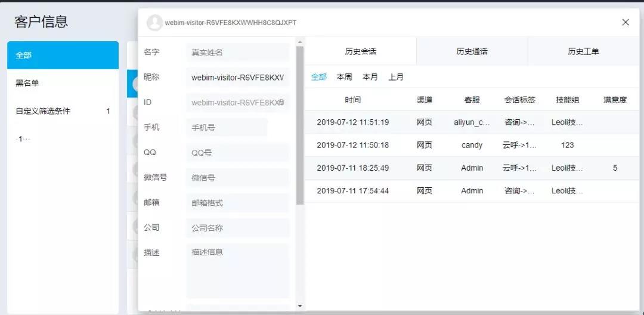
Task: Select the 历史会话 tab
Action: [x=360, y=51]
